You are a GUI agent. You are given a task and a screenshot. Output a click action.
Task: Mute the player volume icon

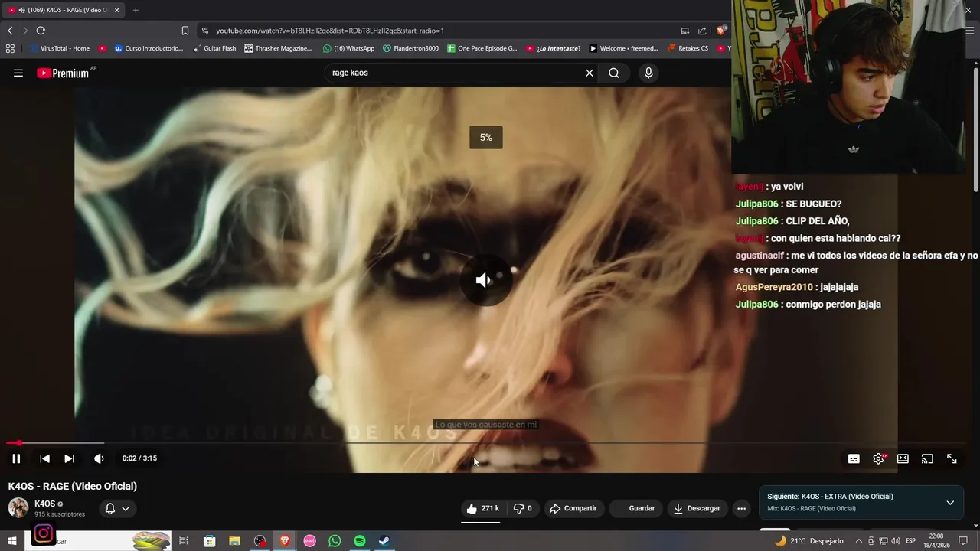(99, 458)
